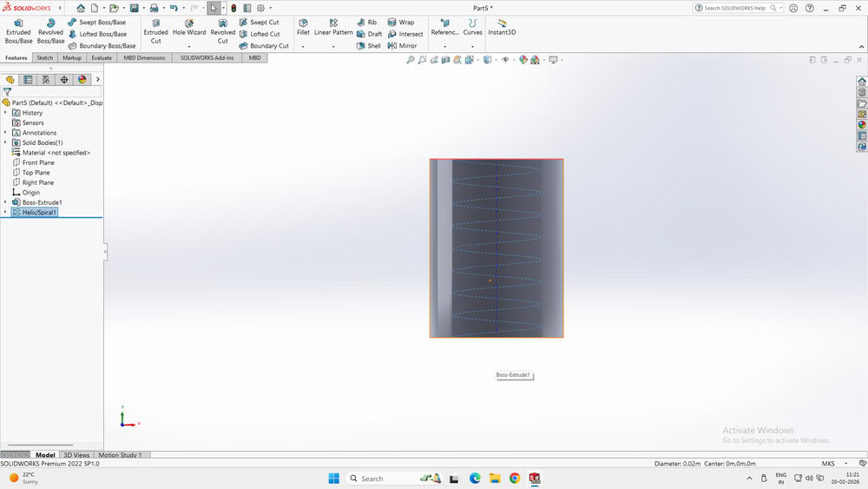Click the Section View icon
Image resolution: width=868 pixels, height=489 pixels.
[x=445, y=60]
